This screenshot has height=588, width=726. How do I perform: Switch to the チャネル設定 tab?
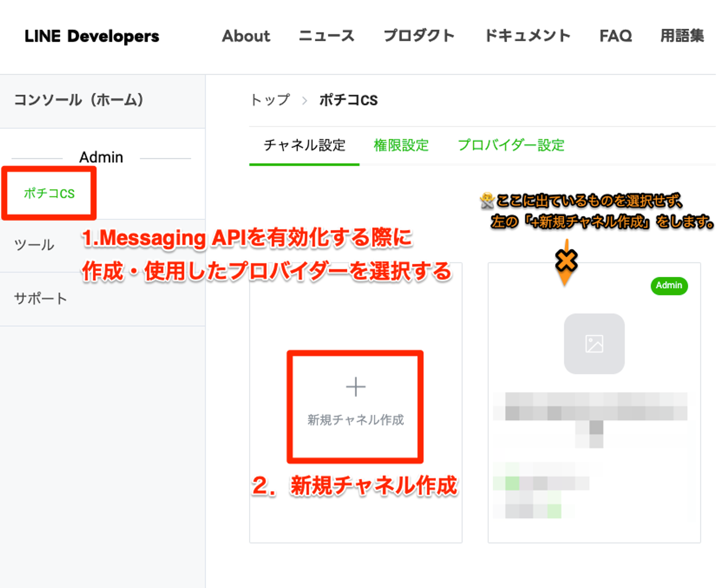pyautogui.click(x=305, y=145)
